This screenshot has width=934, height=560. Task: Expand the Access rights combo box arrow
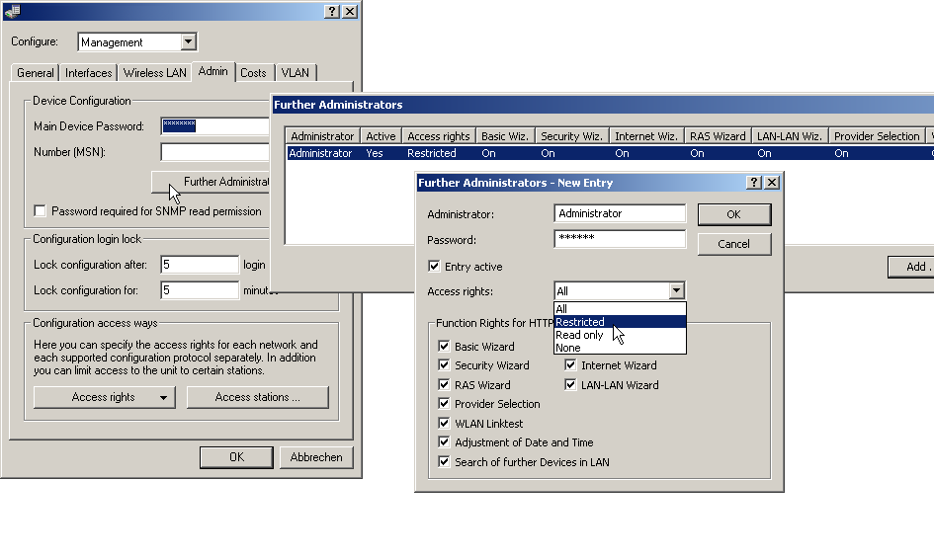(676, 291)
